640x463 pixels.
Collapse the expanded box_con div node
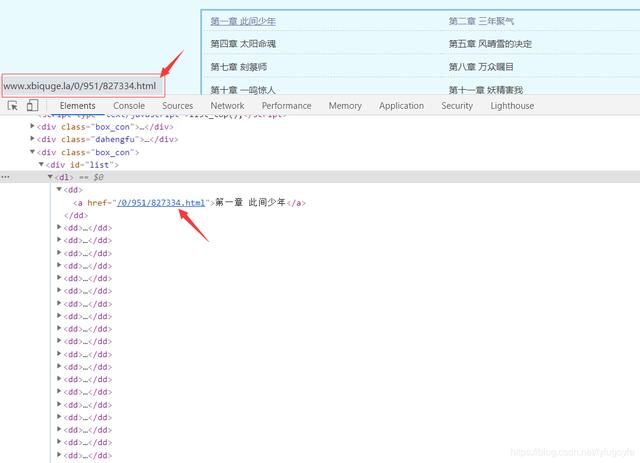tap(32, 152)
